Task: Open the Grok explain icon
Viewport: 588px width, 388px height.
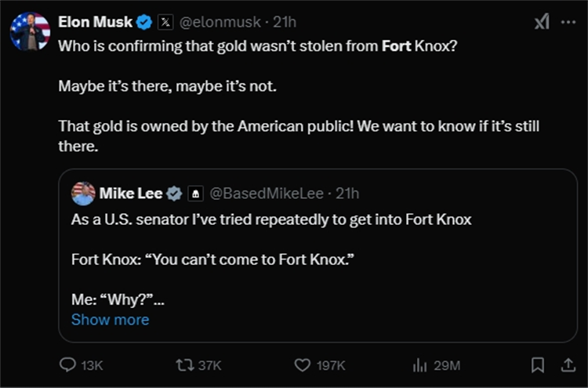Action: (542, 22)
